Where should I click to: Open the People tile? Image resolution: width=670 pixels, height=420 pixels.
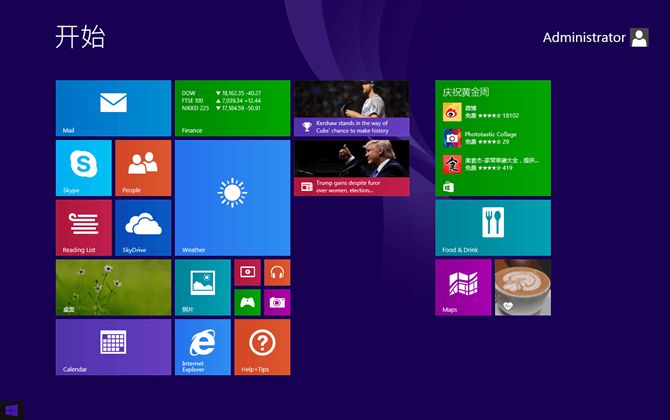(x=143, y=167)
